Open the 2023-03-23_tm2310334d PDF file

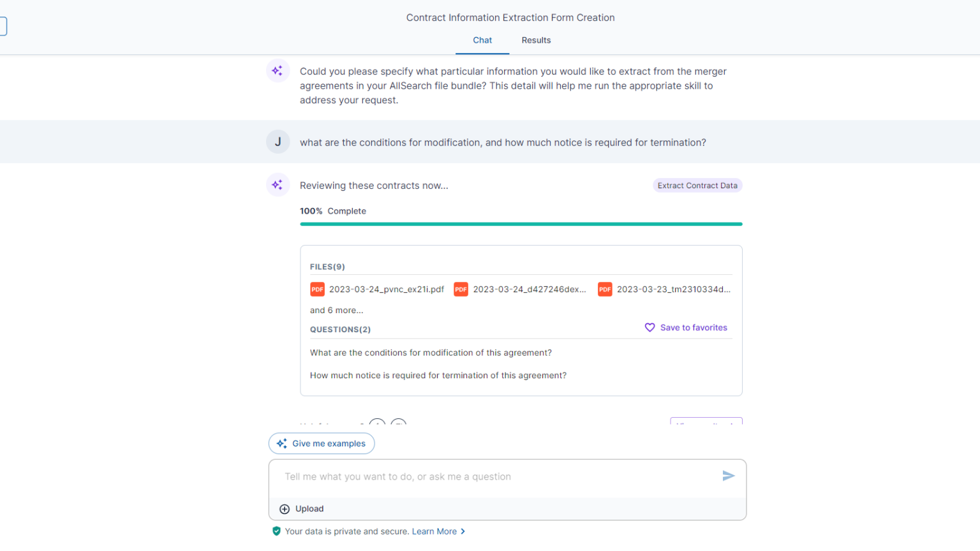point(673,290)
